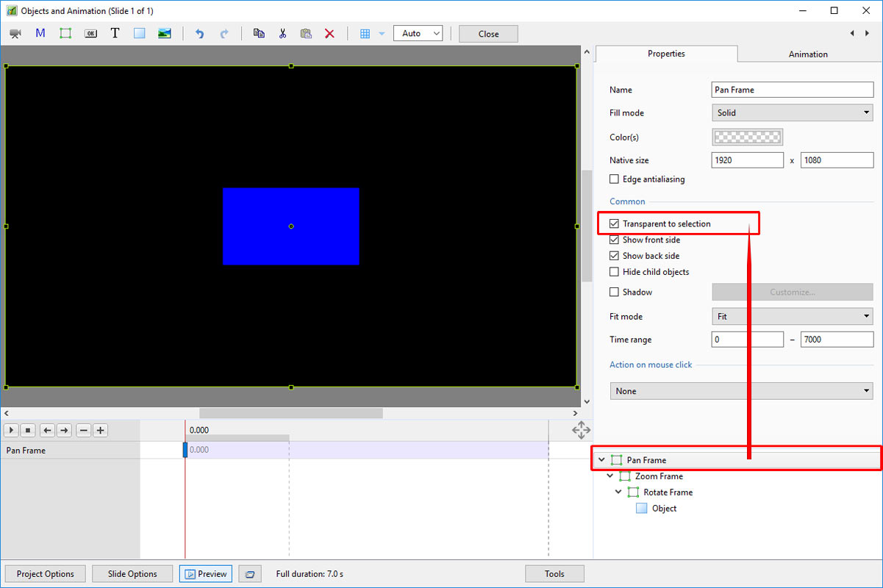Click the blue rectangle on canvas
This screenshot has width=883, height=588.
(291, 226)
